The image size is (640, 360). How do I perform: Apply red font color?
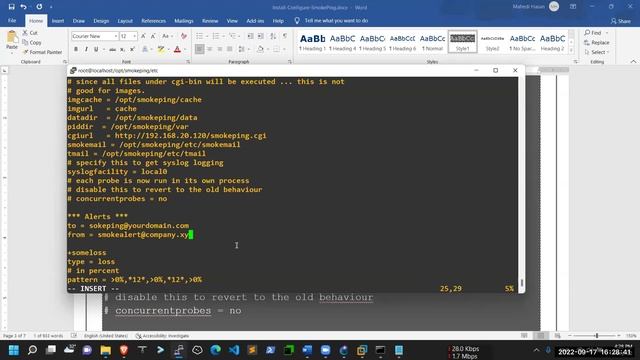[x=177, y=49]
